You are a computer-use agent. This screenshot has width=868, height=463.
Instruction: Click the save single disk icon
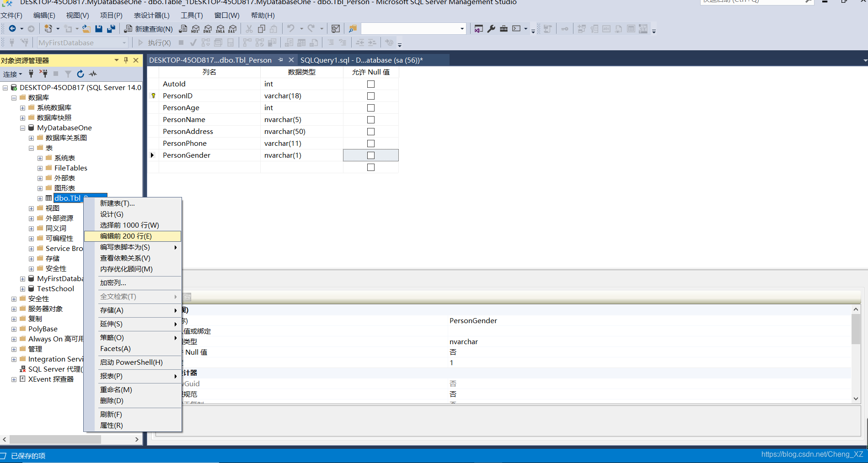pos(99,29)
